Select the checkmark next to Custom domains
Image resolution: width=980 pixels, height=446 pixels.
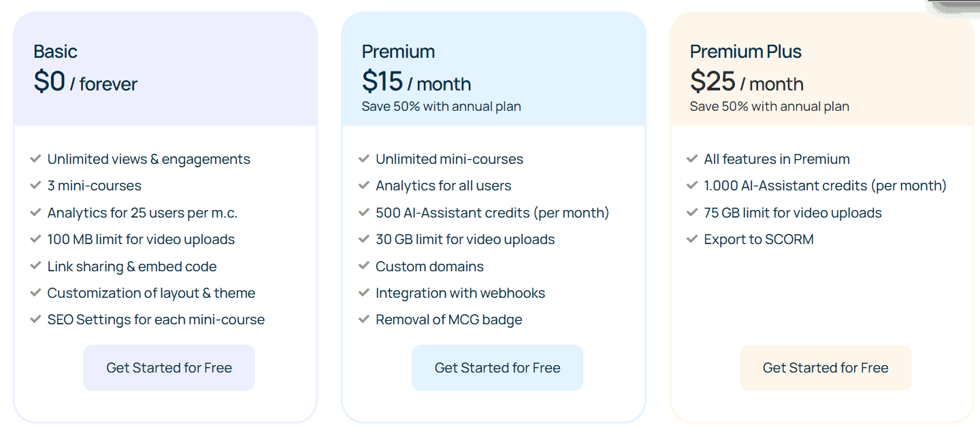[364, 266]
